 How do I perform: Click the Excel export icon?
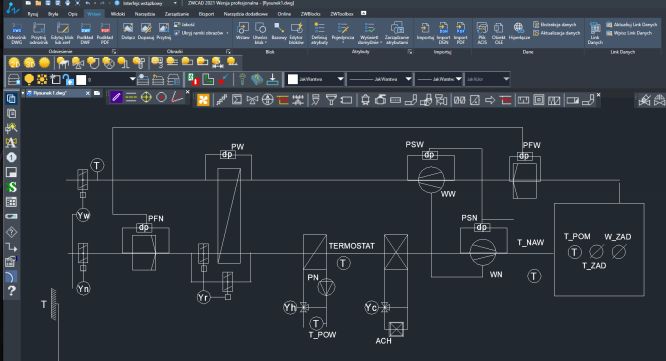[x=193, y=79]
